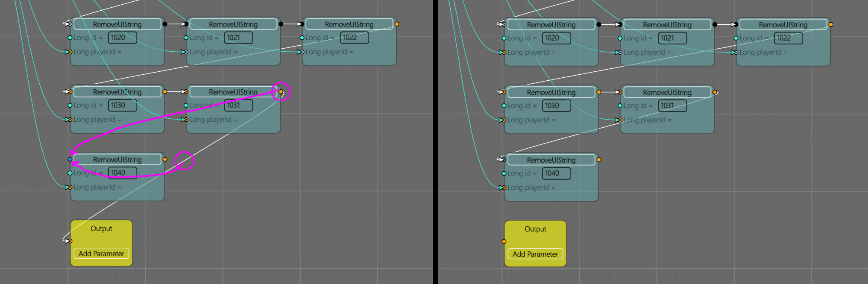Click cyan Long id port on right 1020 node
The width and height of the screenshot is (868, 284).
click(x=504, y=38)
